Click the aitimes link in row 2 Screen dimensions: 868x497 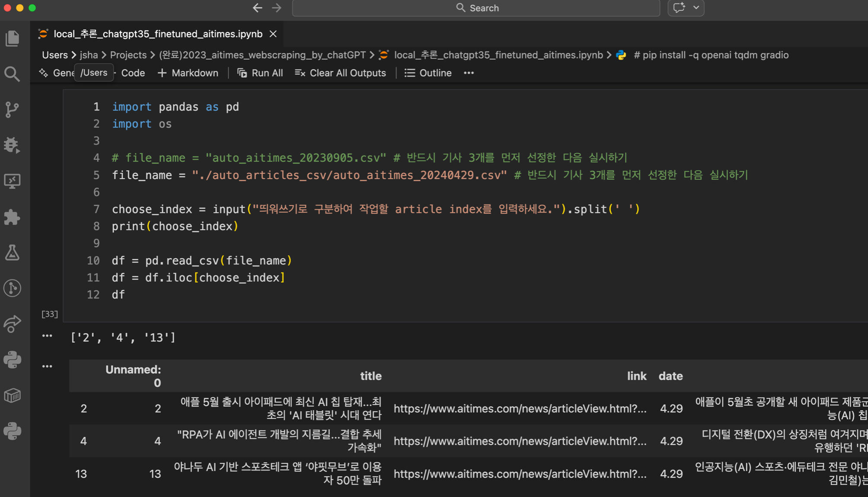point(520,408)
